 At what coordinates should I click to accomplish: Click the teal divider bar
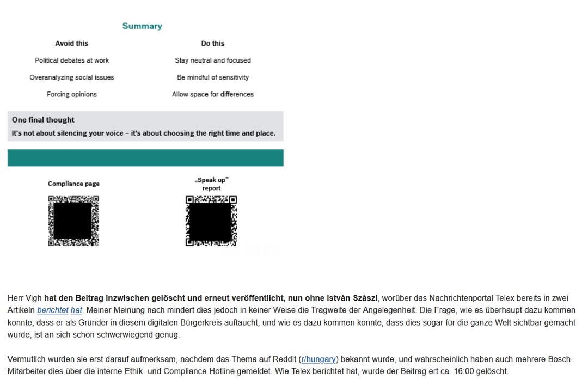point(145,157)
